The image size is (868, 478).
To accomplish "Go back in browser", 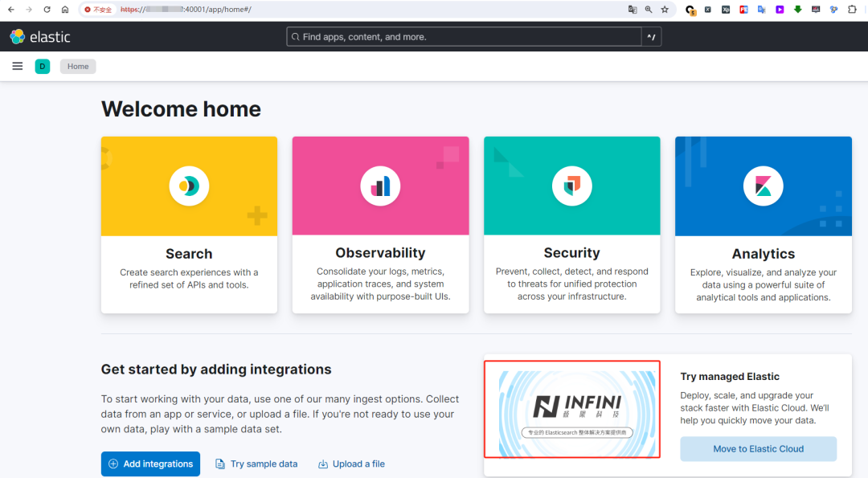I will tap(11, 10).
